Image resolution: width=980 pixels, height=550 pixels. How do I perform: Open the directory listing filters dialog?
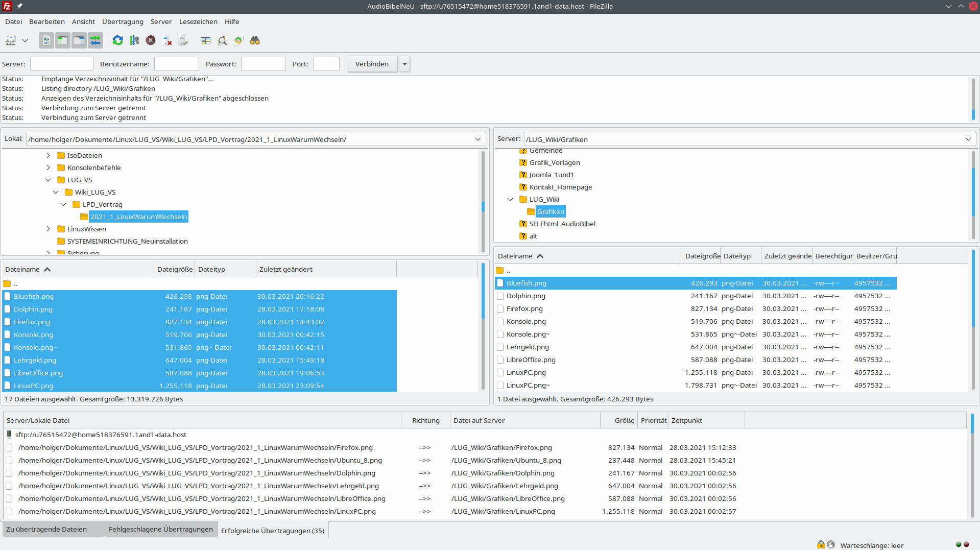(x=206, y=40)
